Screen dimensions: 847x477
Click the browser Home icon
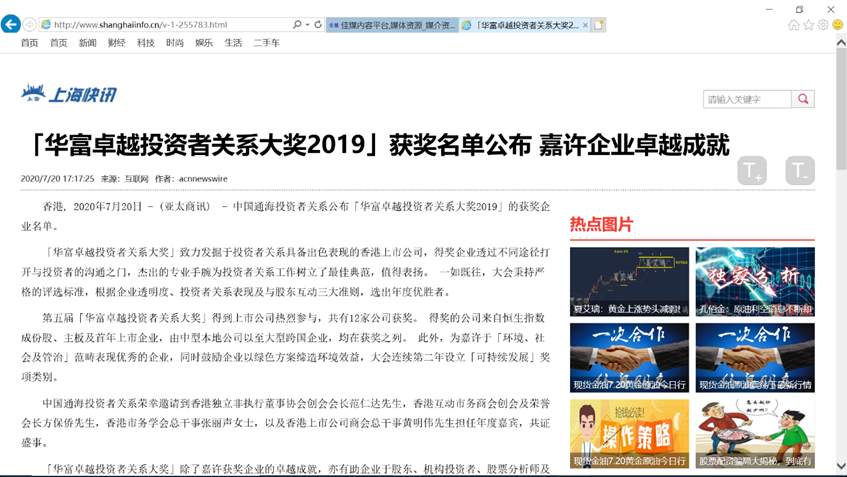tap(794, 24)
